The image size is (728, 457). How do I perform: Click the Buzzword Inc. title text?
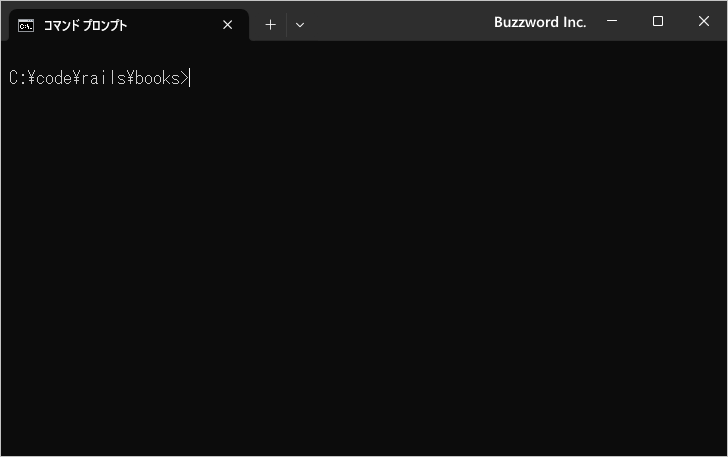[540, 22]
